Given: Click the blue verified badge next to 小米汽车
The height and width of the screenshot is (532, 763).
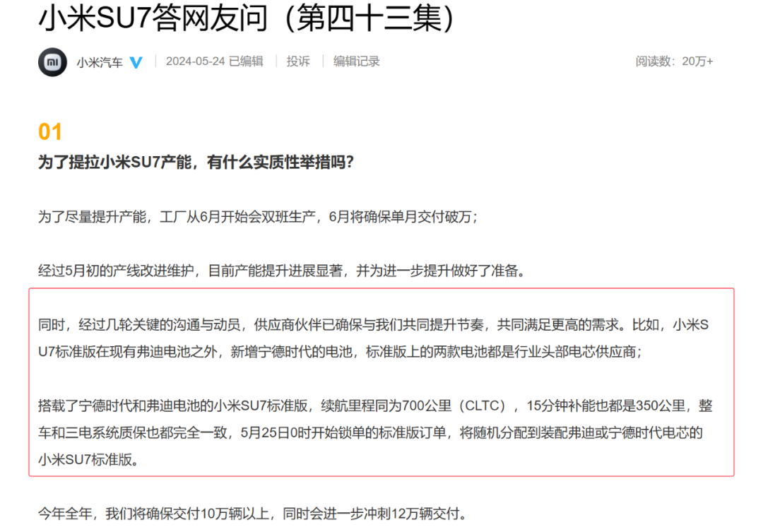Looking at the screenshot, I should pyautogui.click(x=137, y=62).
